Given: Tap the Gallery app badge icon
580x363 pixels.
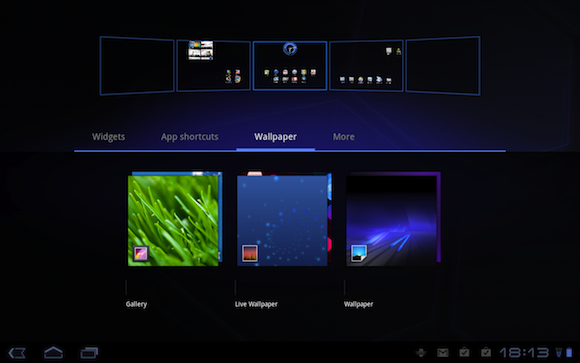Looking at the screenshot, I should [141, 253].
